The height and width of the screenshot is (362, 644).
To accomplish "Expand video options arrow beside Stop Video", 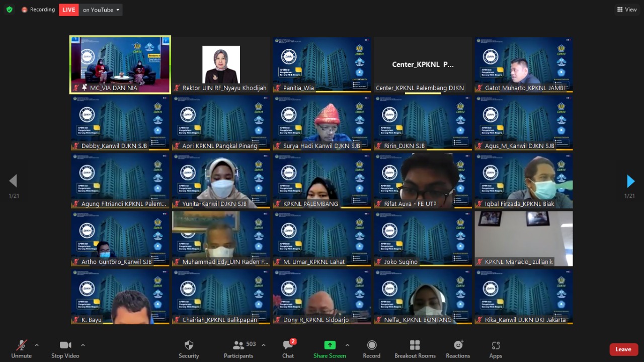I will point(83,345).
